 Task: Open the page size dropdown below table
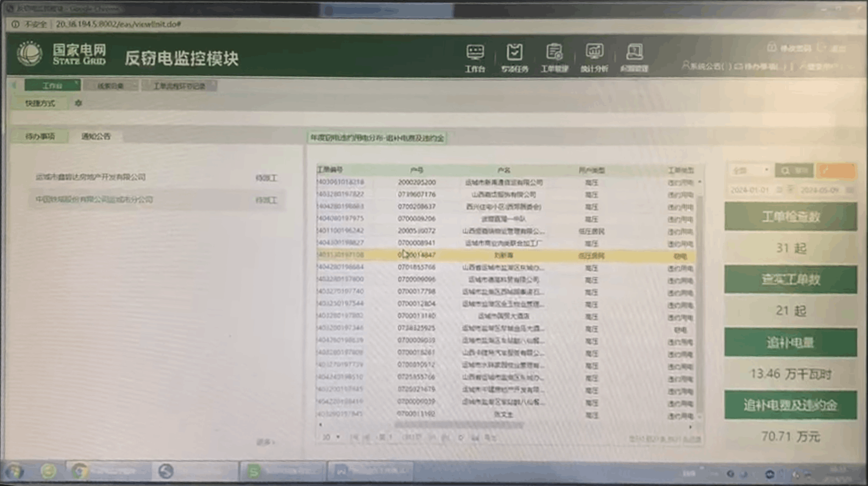click(331, 437)
